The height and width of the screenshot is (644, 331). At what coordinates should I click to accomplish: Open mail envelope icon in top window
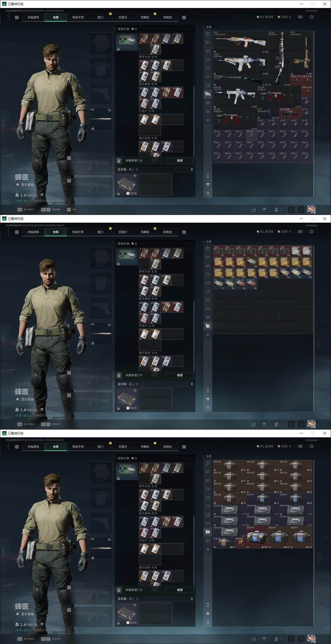[x=300, y=17]
